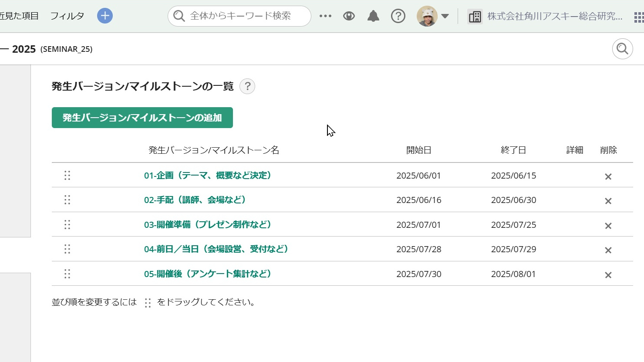Open the organization name dropdown
This screenshot has width=644, height=362.
[554, 17]
